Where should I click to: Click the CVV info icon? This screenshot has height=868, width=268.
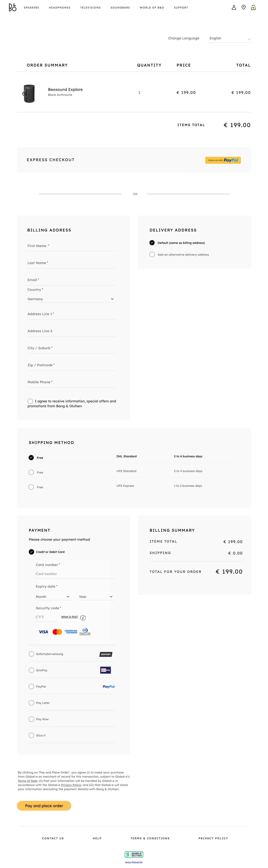point(83,618)
